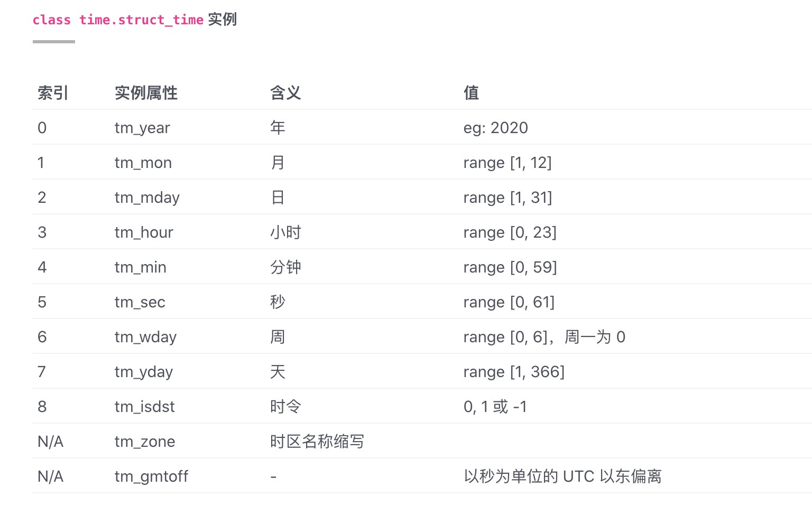Select the tm_mon attribute cell
Viewport: 812px width, 506px height.
[143, 163]
